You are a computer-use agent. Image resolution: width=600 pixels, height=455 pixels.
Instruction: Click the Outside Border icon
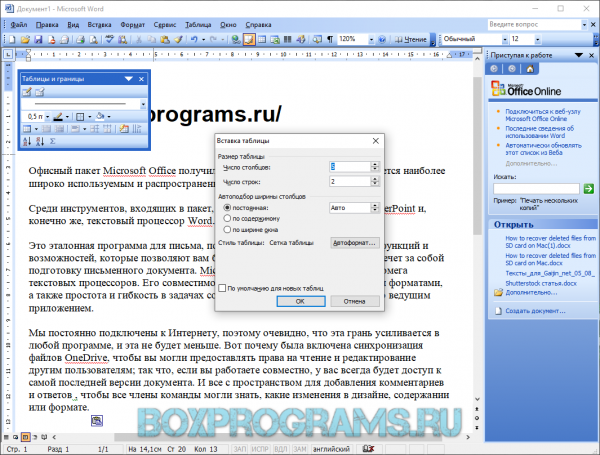point(80,117)
